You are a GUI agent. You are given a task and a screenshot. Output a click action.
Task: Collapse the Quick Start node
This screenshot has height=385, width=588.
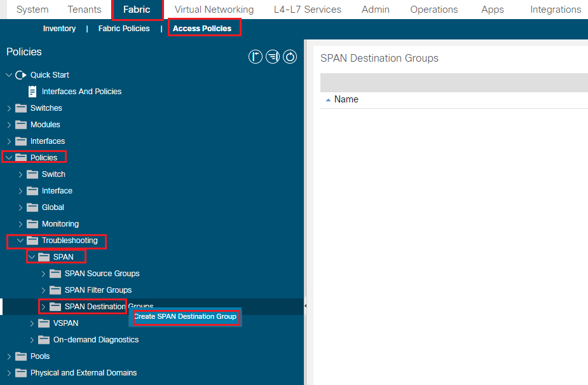pyautogui.click(x=9, y=75)
